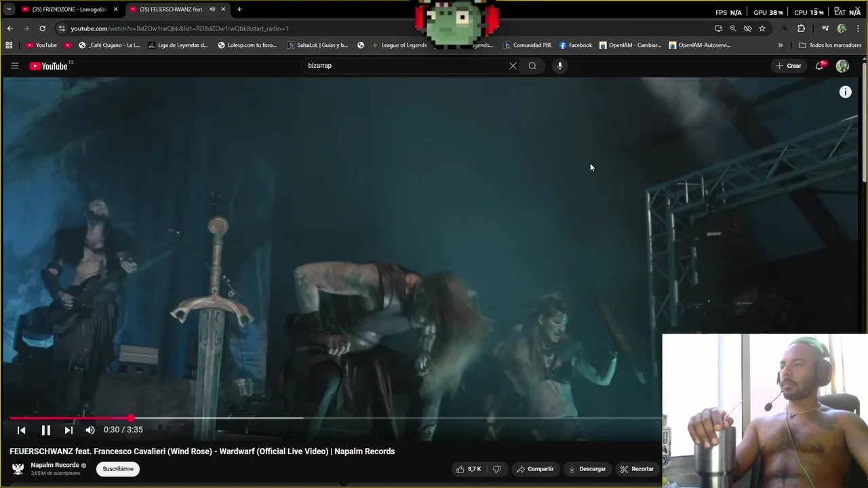Screen dimensions: 868x488
Task: Open the YouTube account avatar menu
Action: [842, 66]
